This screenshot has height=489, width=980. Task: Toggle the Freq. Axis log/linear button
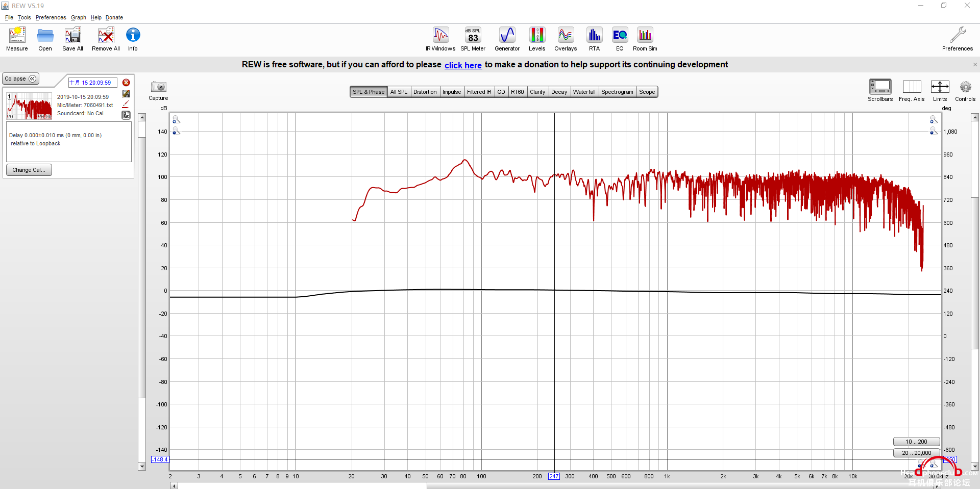912,86
